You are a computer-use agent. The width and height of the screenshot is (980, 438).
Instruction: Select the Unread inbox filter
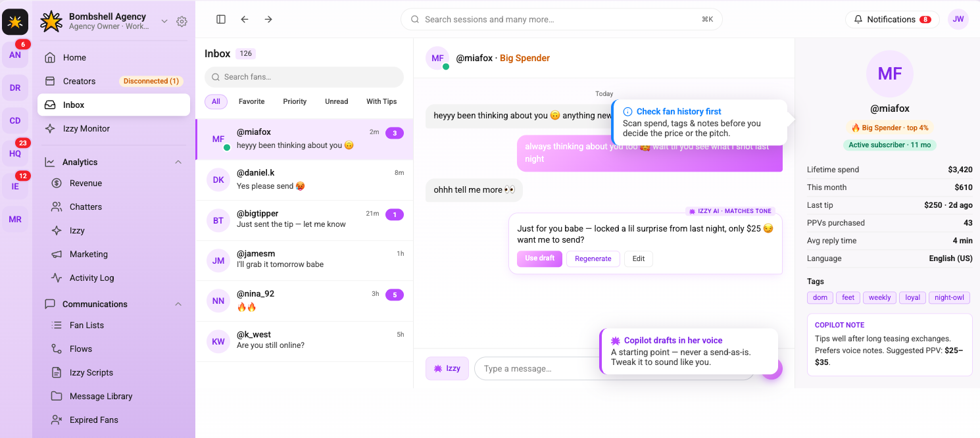click(x=337, y=102)
